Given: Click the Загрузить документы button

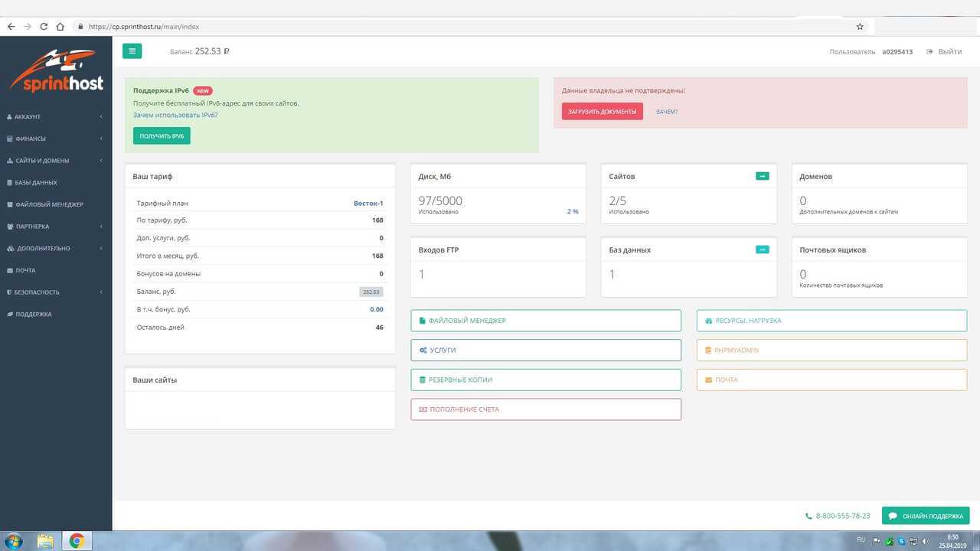Looking at the screenshot, I should [602, 112].
